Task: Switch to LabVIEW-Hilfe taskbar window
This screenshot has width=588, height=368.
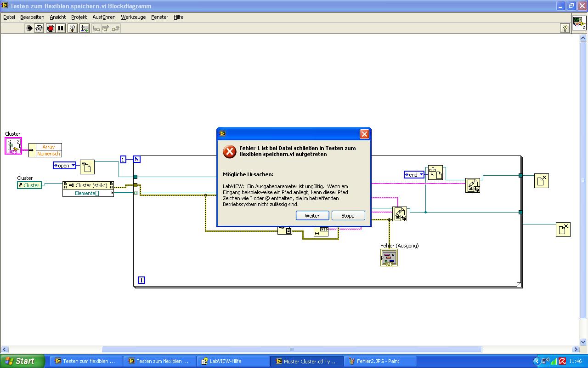Action: tap(232, 361)
